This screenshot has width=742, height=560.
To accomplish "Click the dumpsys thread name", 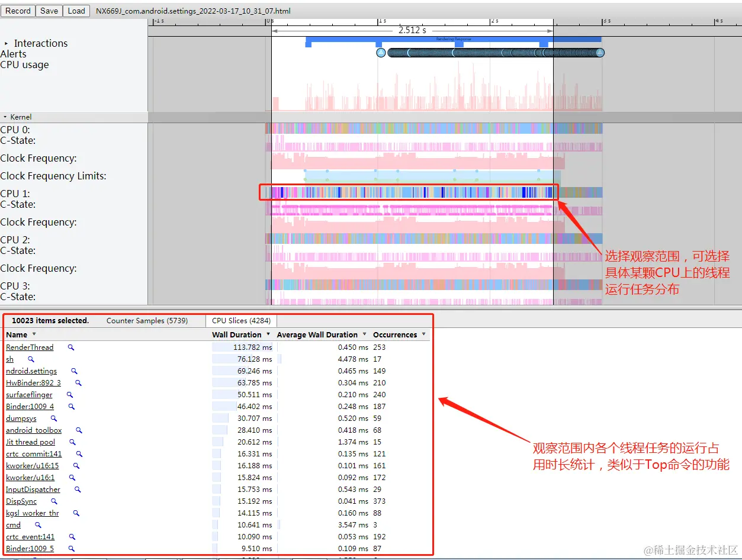I will (x=21, y=419).
